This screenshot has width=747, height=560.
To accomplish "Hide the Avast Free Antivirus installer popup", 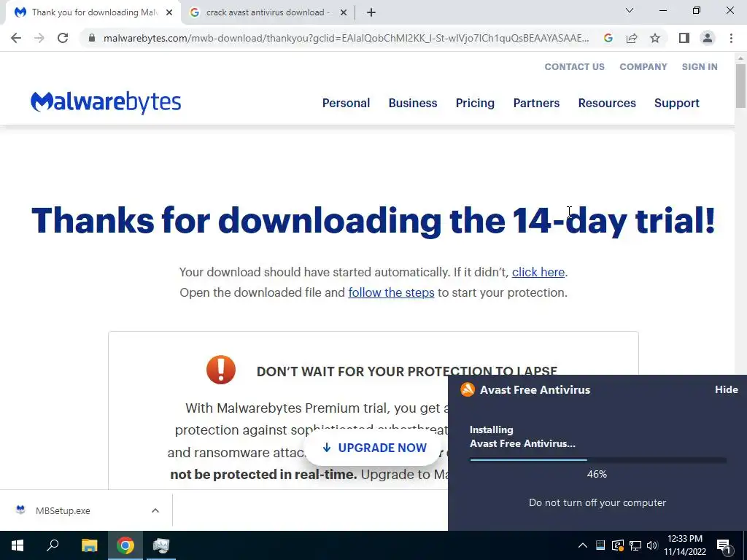I will (726, 389).
